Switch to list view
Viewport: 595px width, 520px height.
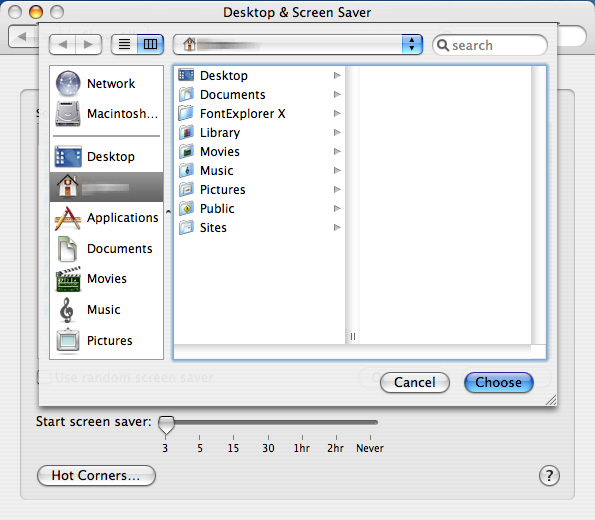click(124, 44)
